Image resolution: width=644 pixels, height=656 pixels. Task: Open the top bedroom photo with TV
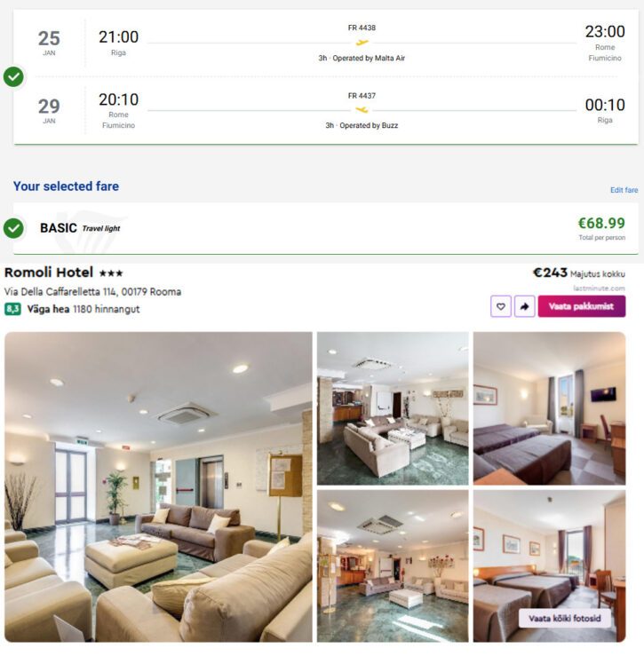coord(549,408)
